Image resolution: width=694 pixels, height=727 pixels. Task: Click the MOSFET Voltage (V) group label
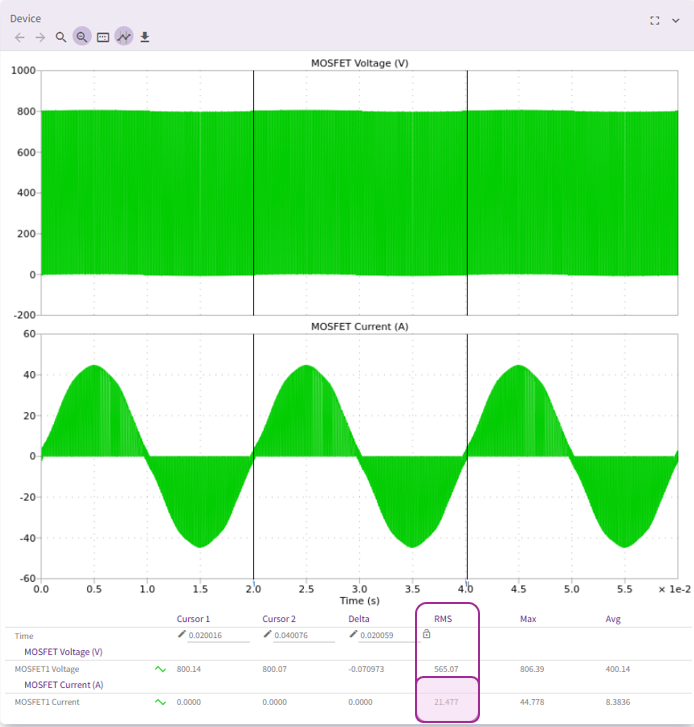pyautogui.click(x=64, y=652)
